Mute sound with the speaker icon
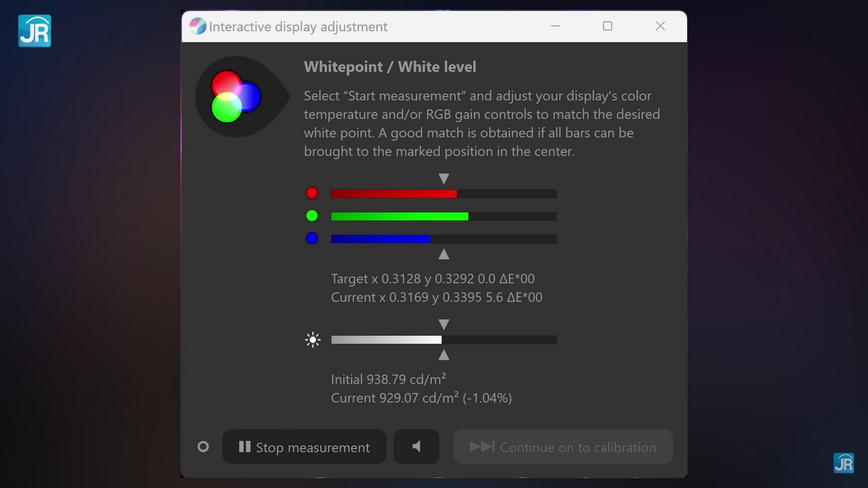Image resolution: width=868 pixels, height=488 pixels. [416, 447]
